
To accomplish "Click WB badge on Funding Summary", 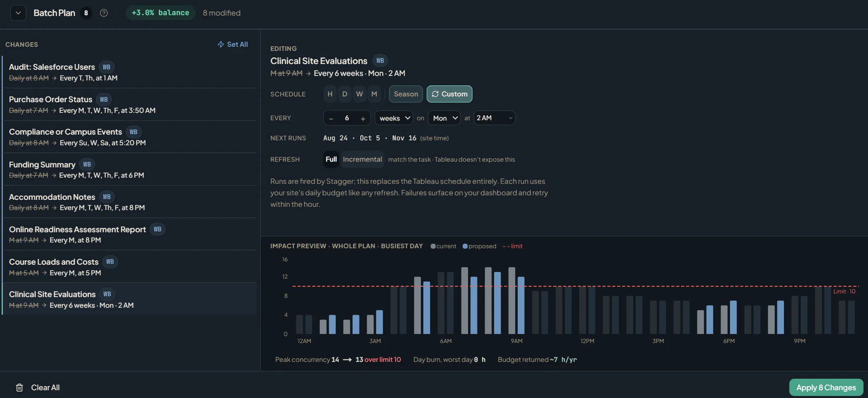I will click(87, 164).
